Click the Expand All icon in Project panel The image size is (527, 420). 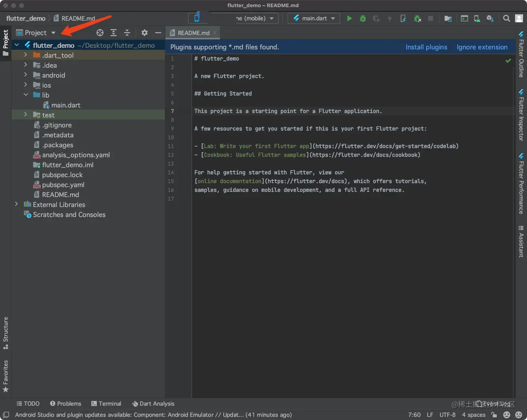tap(114, 33)
